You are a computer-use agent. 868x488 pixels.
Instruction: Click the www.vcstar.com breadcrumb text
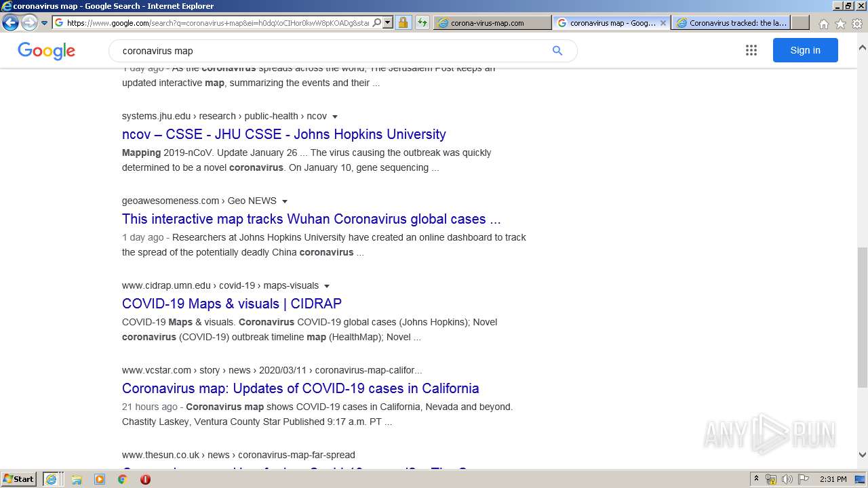coord(272,370)
